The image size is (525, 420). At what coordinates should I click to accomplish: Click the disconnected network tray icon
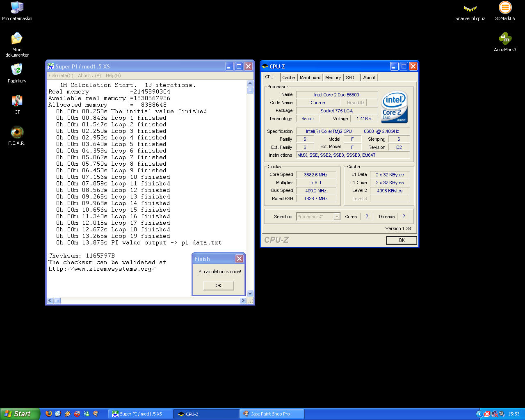pos(495,414)
